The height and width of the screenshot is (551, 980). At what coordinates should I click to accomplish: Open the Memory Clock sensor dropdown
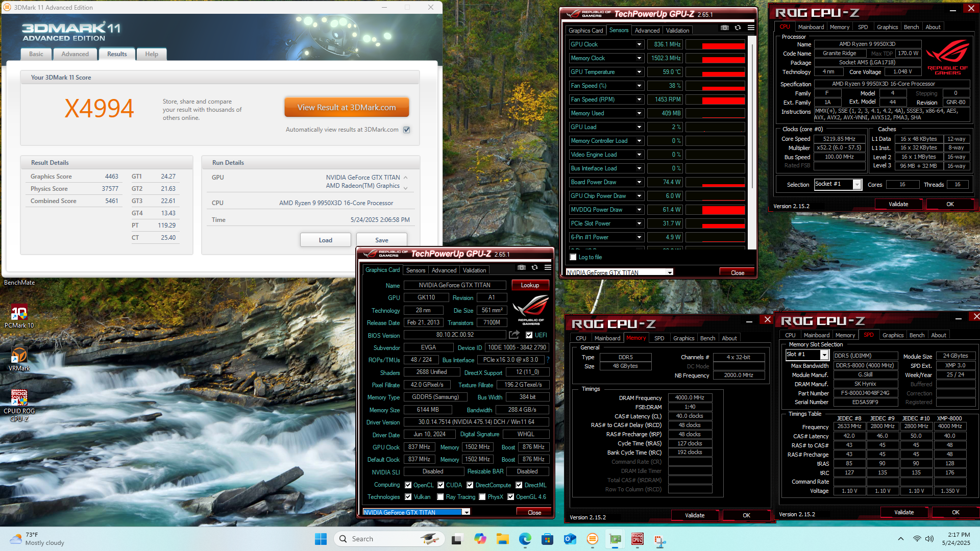pyautogui.click(x=639, y=58)
